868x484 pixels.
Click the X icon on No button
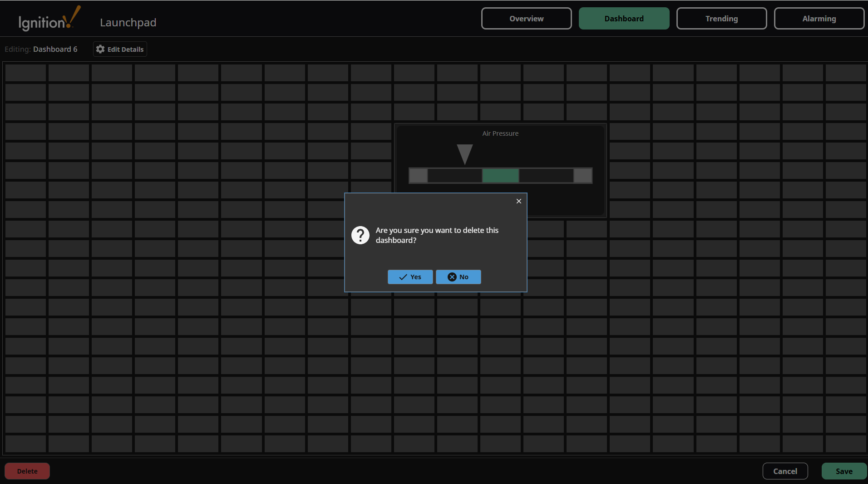(452, 277)
